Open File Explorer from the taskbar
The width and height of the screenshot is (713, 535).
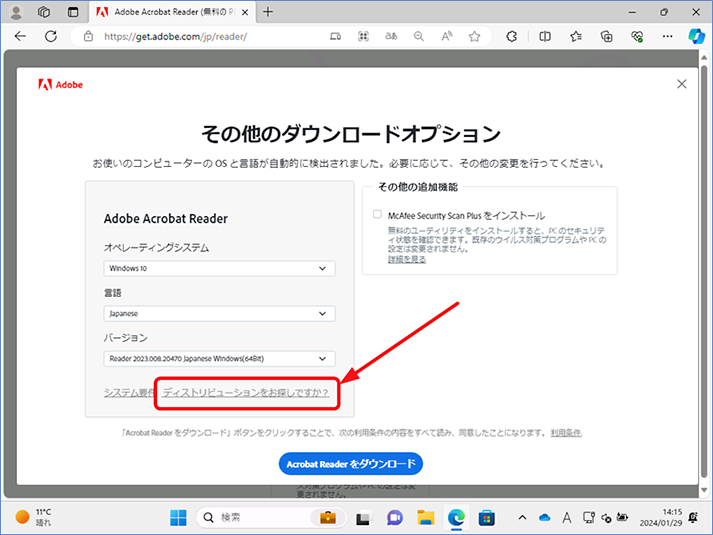(426, 518)
